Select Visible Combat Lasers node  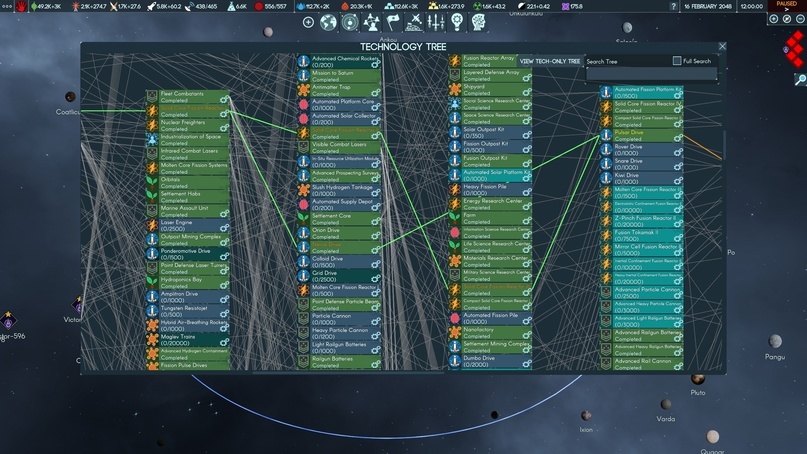(x=339, y=147)
